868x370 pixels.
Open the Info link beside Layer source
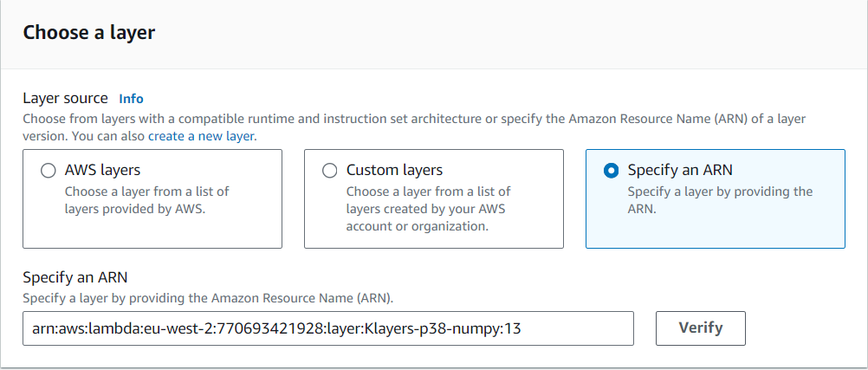(131, 99)
